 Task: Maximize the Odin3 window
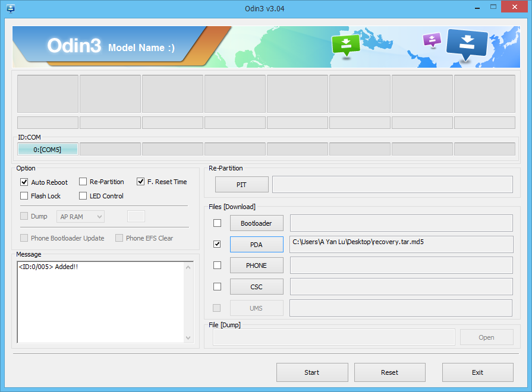(493, 7)
